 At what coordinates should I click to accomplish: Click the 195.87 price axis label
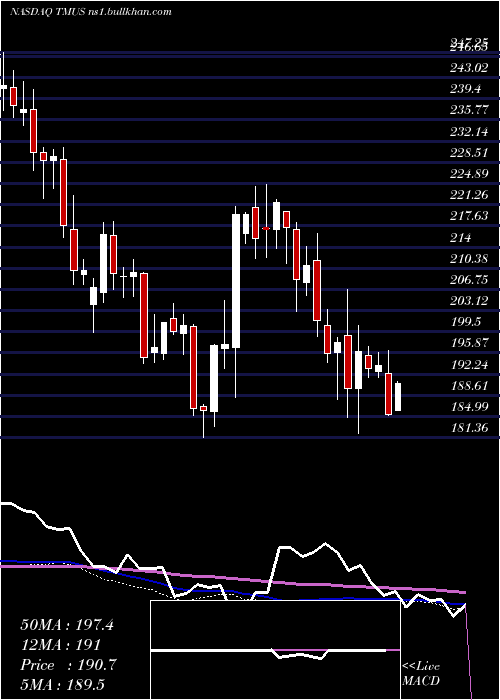[469, 343]
